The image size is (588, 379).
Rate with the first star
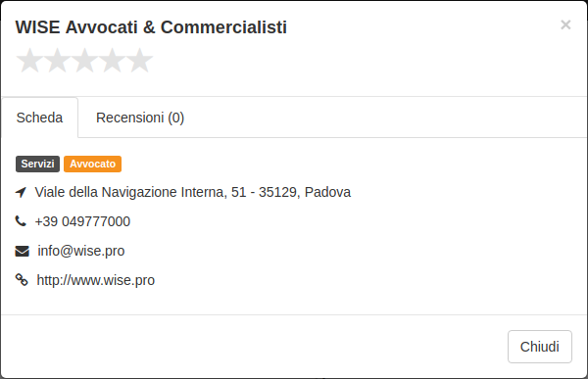pyautogui.click(x=29, y=60)
